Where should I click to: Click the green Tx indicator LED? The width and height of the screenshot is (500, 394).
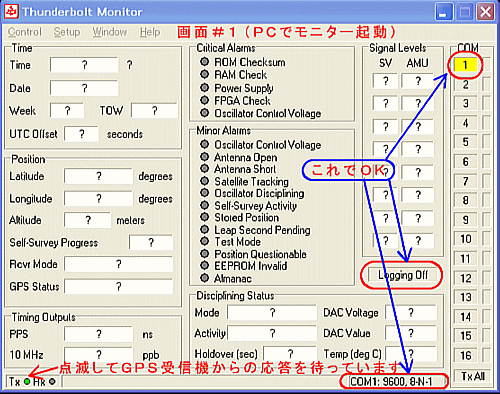tap(27, 381)
